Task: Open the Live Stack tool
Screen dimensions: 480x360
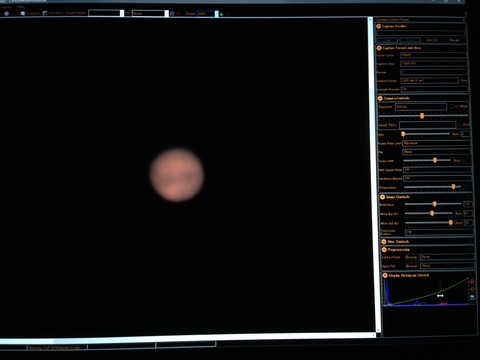Action: pyautogui.click(x=53, y=13)
